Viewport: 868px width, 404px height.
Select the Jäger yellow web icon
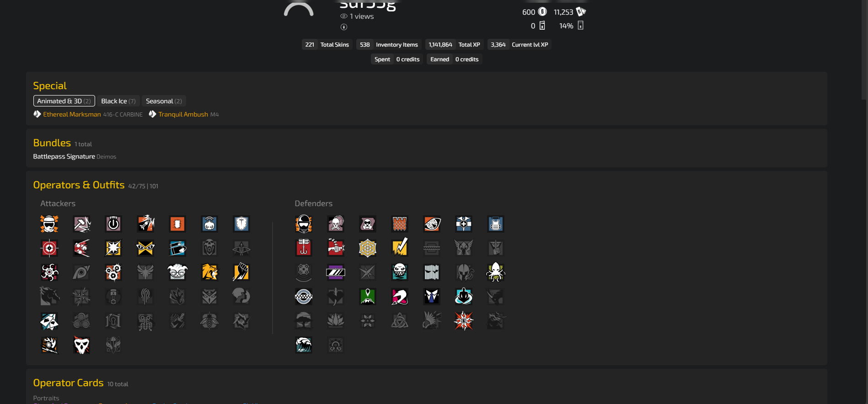(368, 248)
